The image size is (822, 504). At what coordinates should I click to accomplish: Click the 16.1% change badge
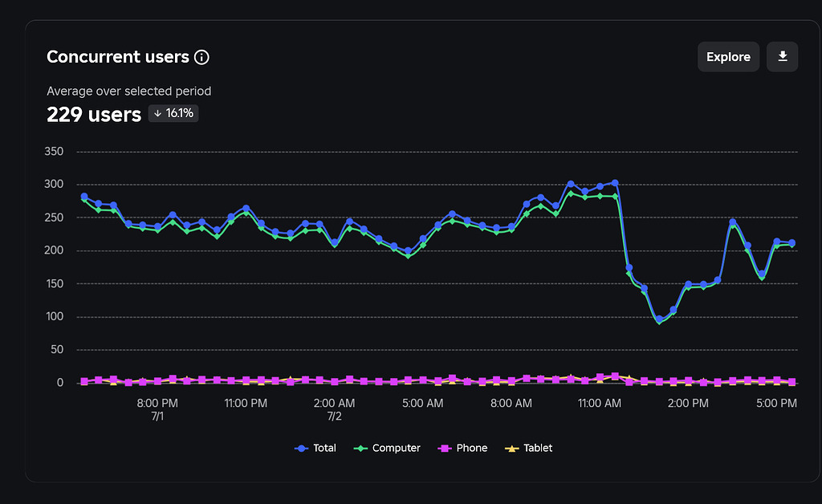[173, 113]
